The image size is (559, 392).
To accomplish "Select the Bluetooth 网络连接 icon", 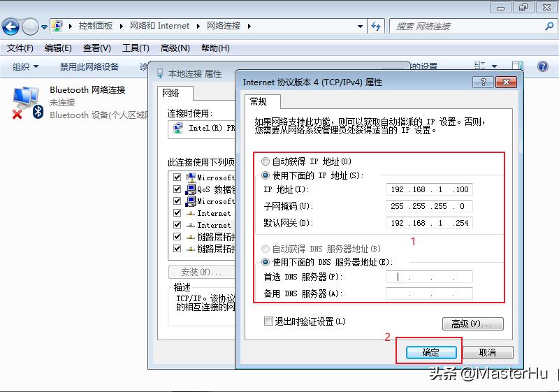I will pos(27,102).
